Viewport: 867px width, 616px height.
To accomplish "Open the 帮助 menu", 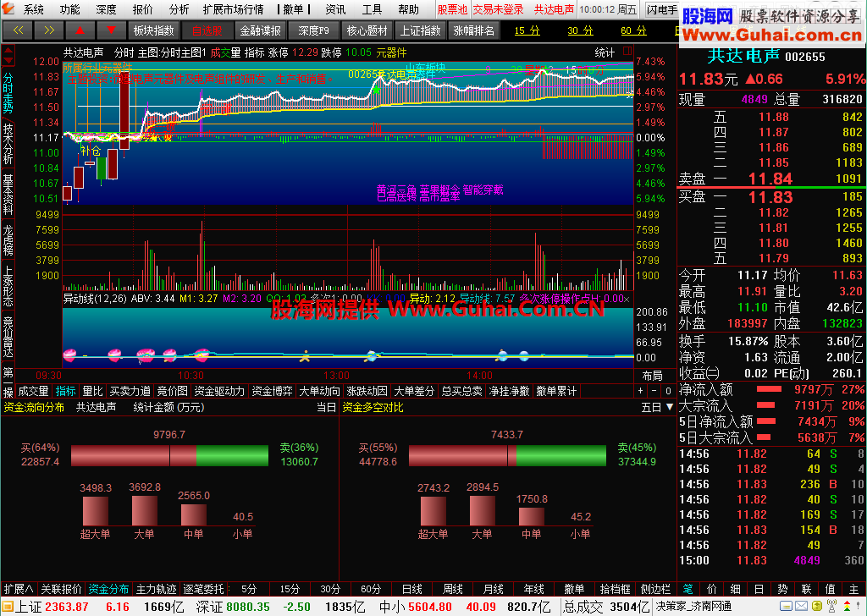I will pyautogui.click(x=408, y=9).
